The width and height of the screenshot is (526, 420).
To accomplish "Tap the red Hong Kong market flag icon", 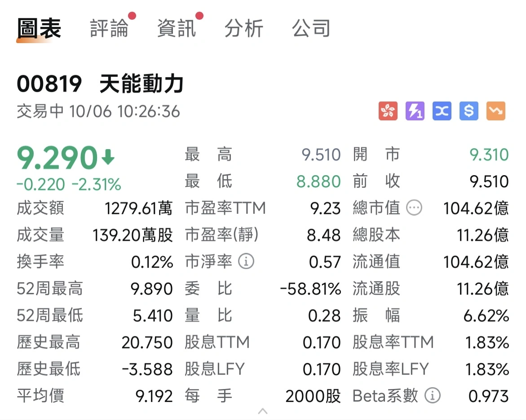I will coord(388,111).
